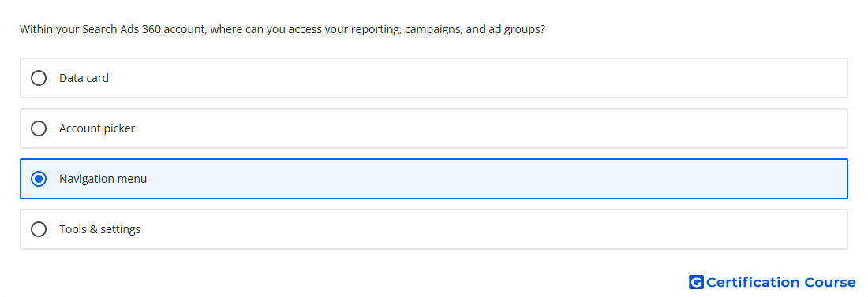This screenshot has height=297, width=868.
Task: Click the selected Navigation menu radio button
Action: coord(39,179)
